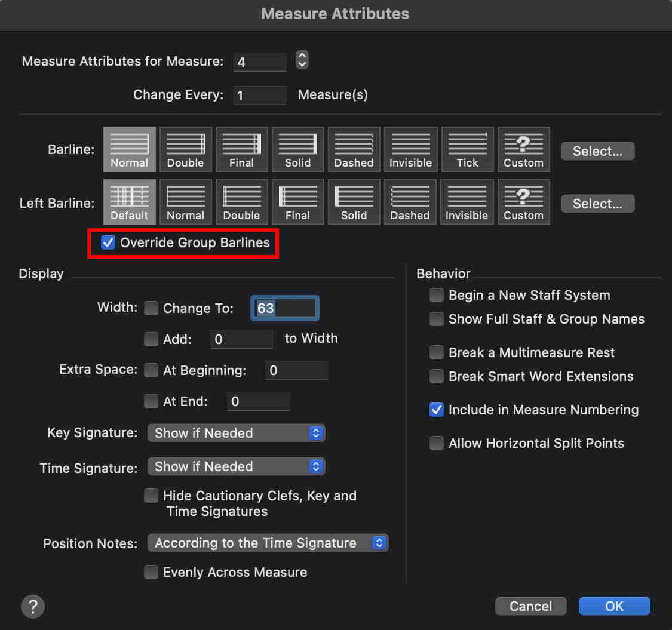Select the Dashed barline icon in Barline row

(x=354, y=149)
